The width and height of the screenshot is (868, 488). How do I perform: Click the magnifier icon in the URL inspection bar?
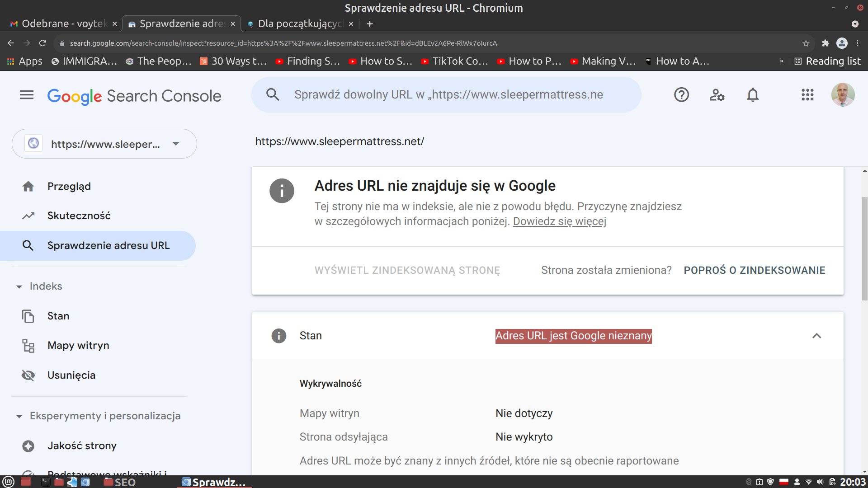click(273, 94)
